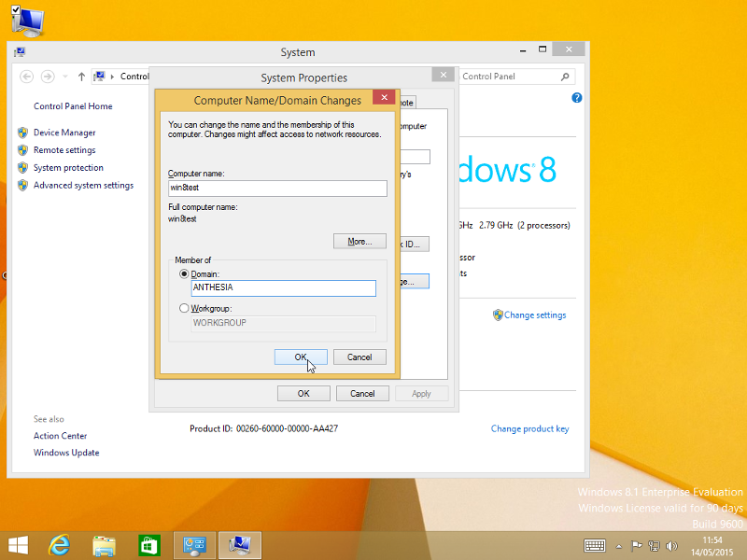Screen dimensions: 747x560
Task: Click OK in System Properties
Action: click(x=303, y=394)
